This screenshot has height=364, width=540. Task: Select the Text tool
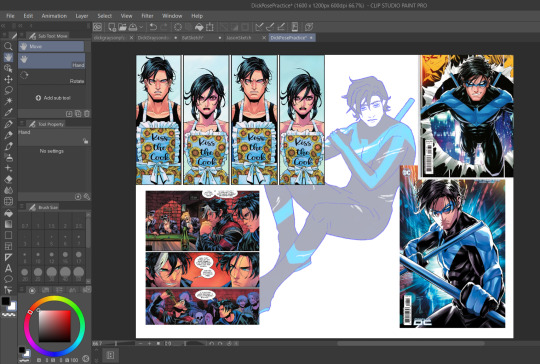(8, 268)
